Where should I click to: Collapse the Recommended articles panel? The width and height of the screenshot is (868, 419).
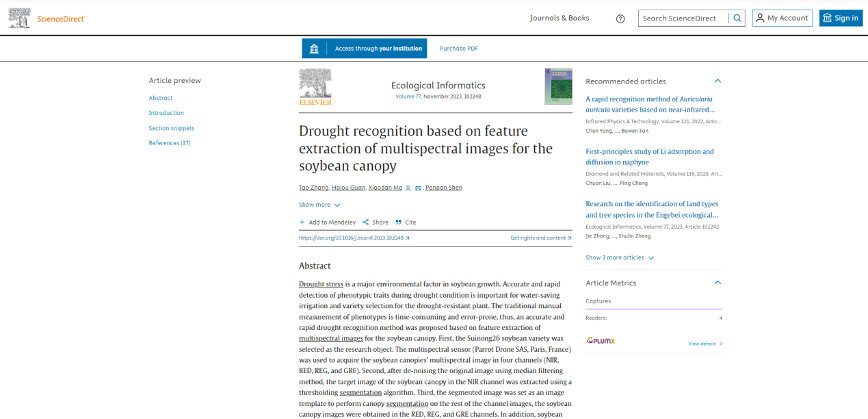click(718, 81)
